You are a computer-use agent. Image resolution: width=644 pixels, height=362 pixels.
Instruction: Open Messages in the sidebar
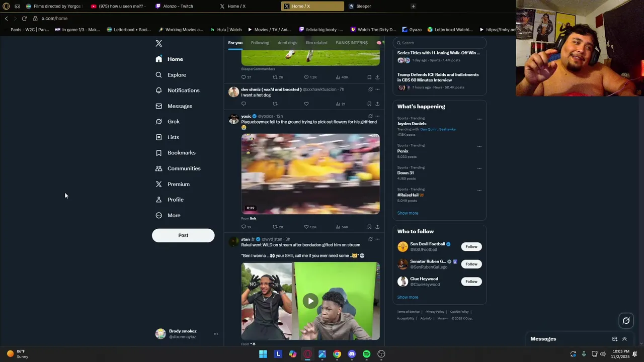click(x=174, y=106)
